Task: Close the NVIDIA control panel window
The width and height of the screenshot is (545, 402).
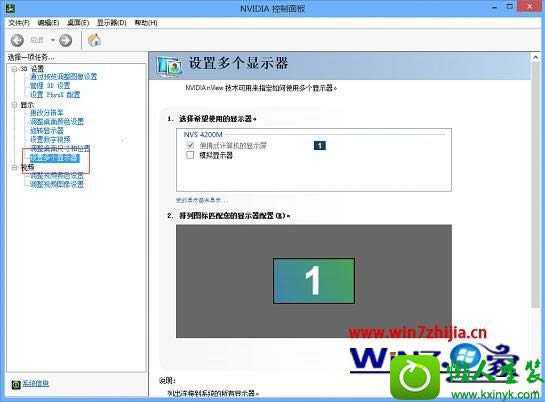Action: 530,6
